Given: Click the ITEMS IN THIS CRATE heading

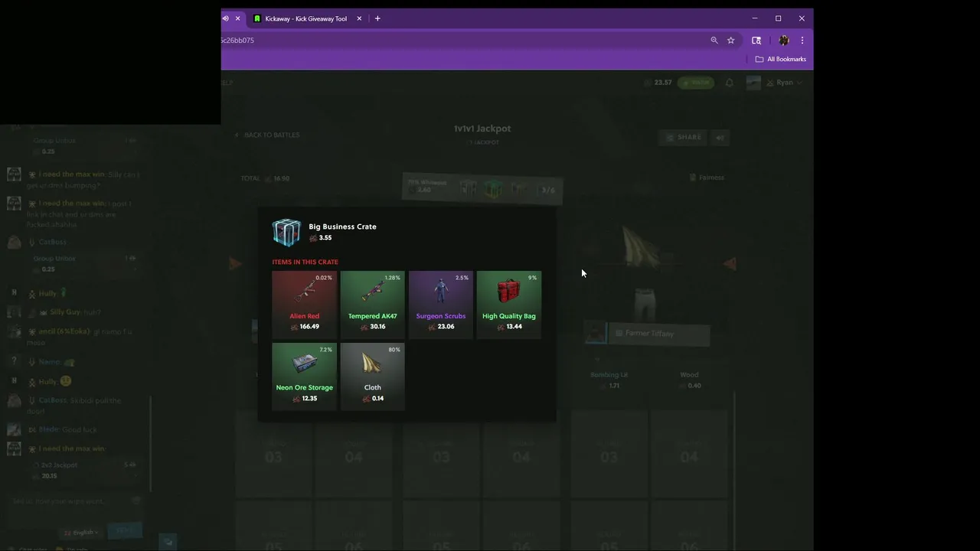Looking at the screenshot, I should click(305, 262).
